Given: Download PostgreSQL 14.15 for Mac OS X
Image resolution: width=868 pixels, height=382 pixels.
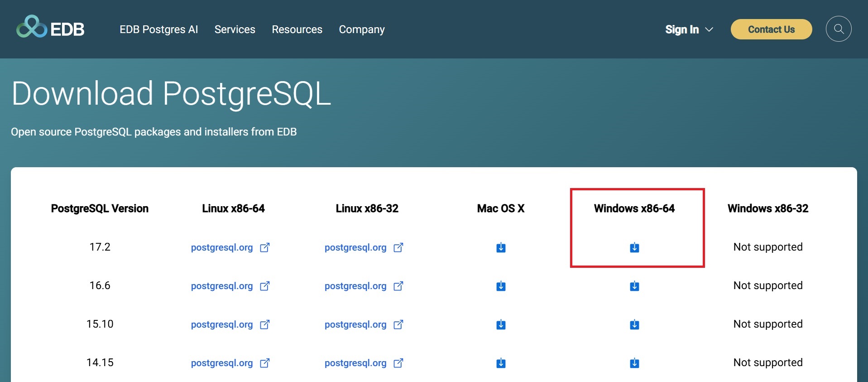Looking at the screenshot, I should coord(501,363).
